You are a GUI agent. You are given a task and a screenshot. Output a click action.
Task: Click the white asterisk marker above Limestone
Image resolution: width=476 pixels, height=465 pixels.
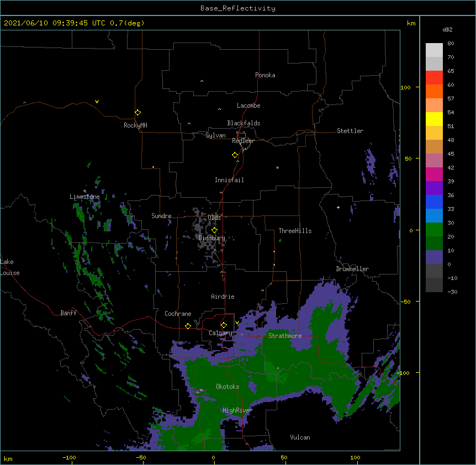84,191
